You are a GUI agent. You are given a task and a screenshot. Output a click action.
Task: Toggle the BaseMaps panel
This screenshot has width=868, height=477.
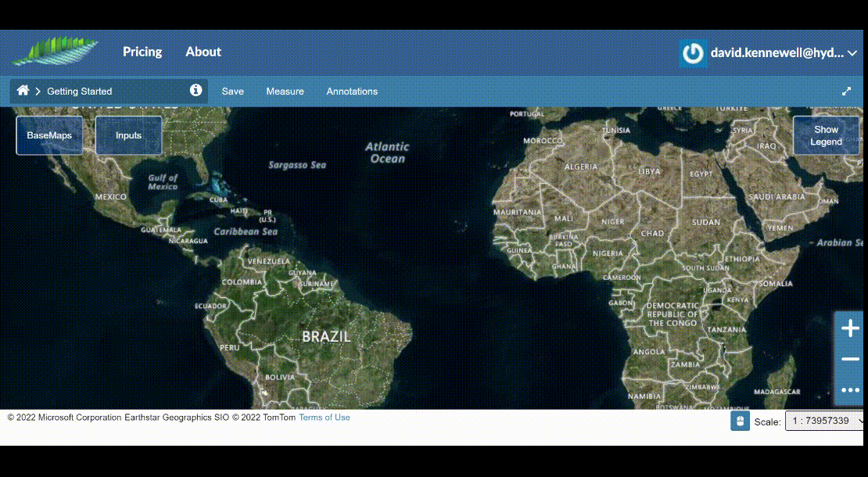coord(49,135)
